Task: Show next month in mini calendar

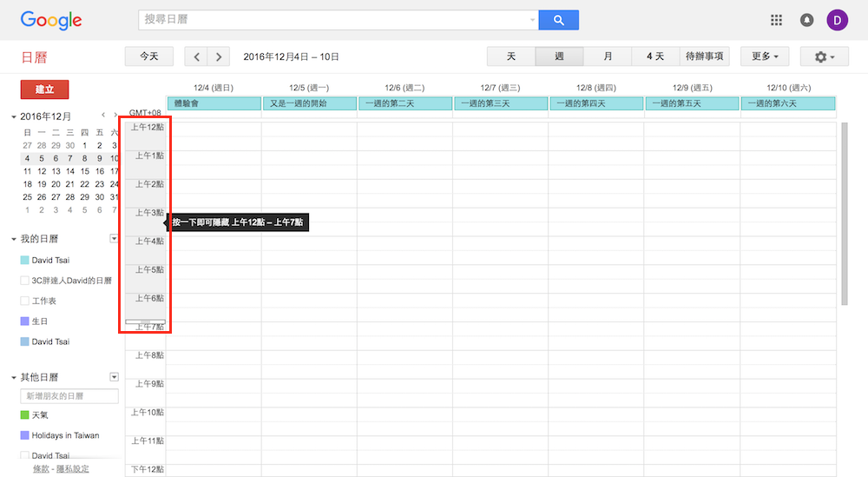Action: pyautogui.click(x=115, y=116)
